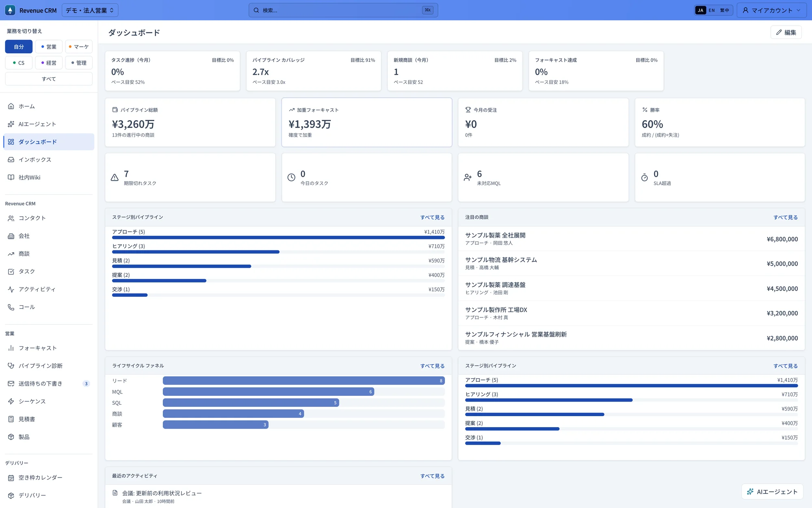Image resolution: width=812 pixels, height=508 pixels.
Task: Click the タスク checkbox icon in sidebar
Action: (x=11, y=271)
